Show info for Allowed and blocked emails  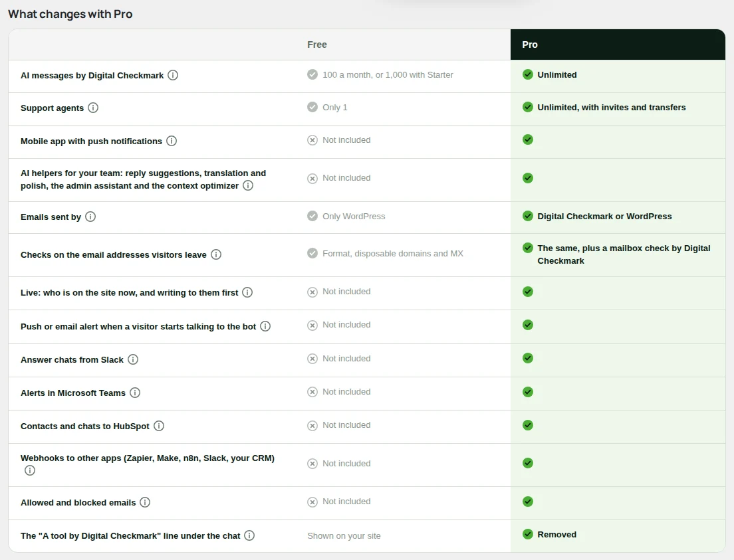[145, 502]
